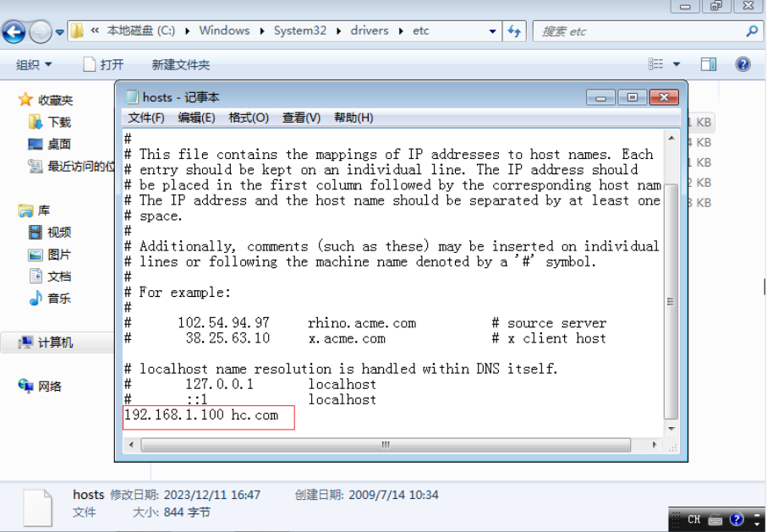Screen dimensions: 767x532
Task: Click Notepad horizontal scrollbar right arrow
Action: coord(655,445)
